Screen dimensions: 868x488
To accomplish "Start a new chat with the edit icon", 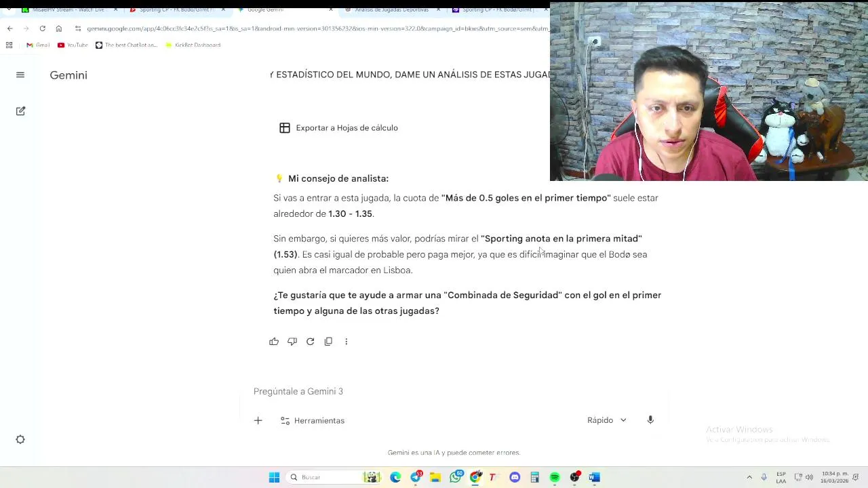I will pos(20,111).
